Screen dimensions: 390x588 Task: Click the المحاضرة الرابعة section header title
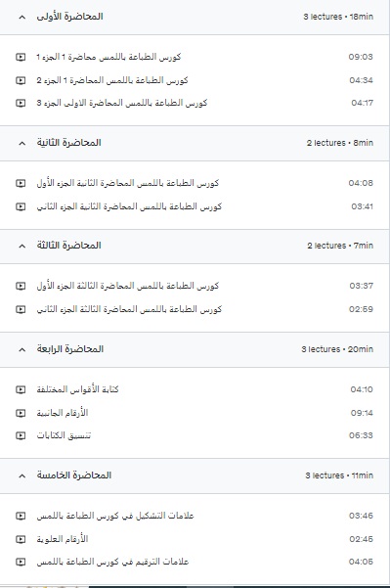click(x=70, y=349)
